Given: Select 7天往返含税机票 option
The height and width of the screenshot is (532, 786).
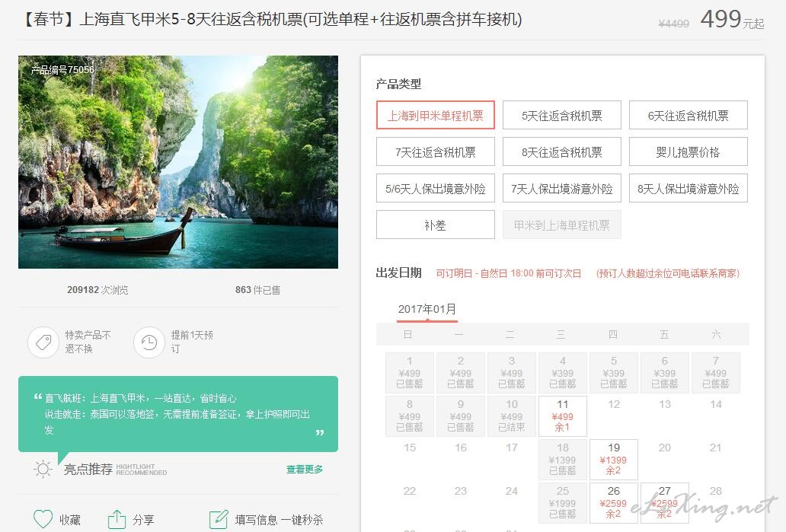Looking at the screenshot, I should click(x=436, y=151).
